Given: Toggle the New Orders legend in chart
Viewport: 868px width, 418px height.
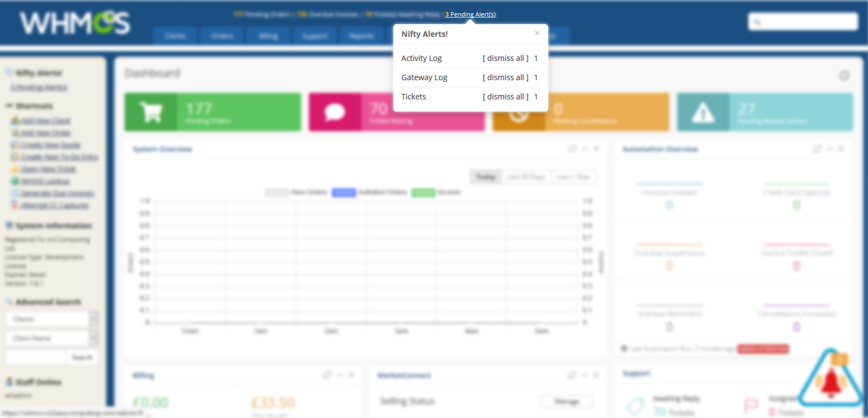Looking at the screenshot, I should [x=296, y=192].
